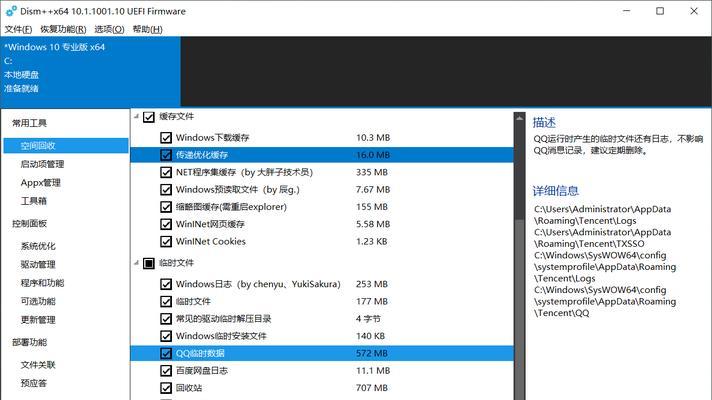Viewport: 712px width, 400px height.
Task: Select the WinINet Cookies row label
Action: click(211, 242)
